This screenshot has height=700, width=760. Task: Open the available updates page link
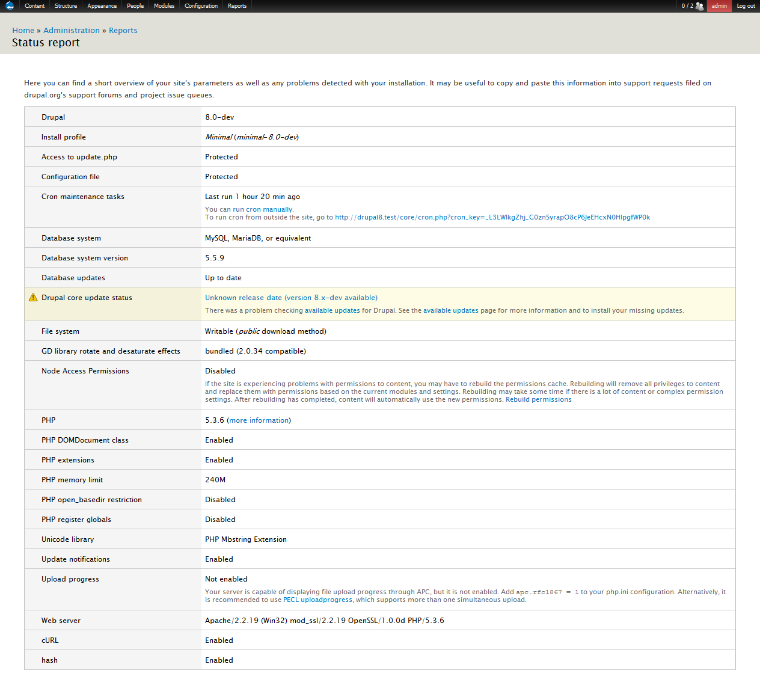pyautogui.click(x=451, y=310)
